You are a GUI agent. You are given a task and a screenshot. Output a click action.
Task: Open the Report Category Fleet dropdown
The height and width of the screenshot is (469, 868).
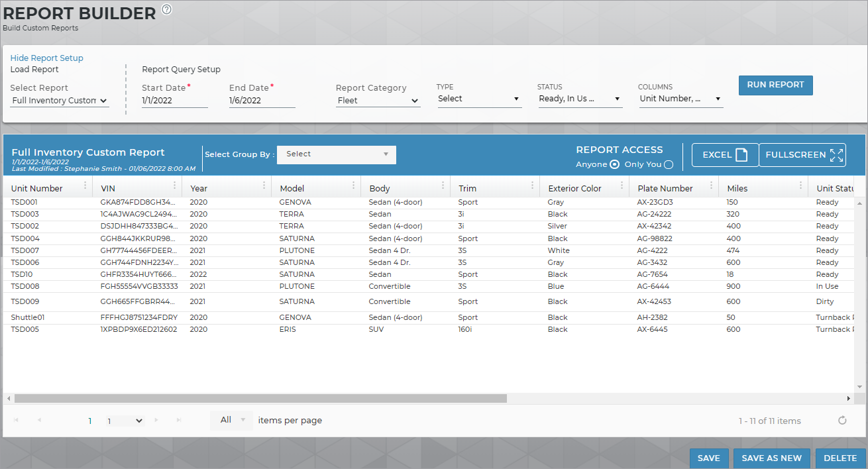coord(378,101)
